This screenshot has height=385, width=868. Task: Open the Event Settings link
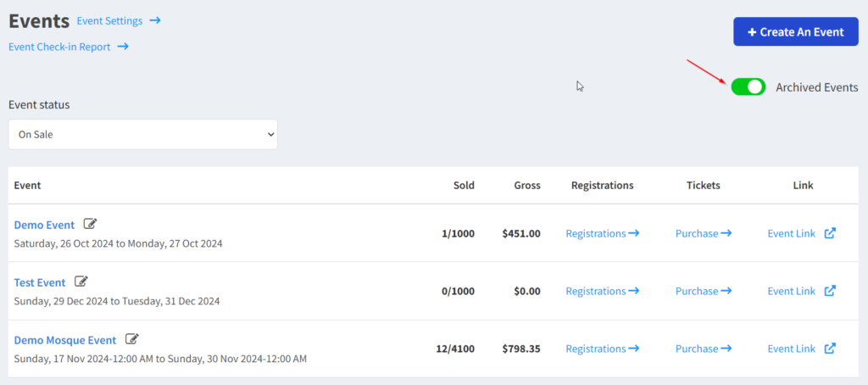[x=118, y=20]
